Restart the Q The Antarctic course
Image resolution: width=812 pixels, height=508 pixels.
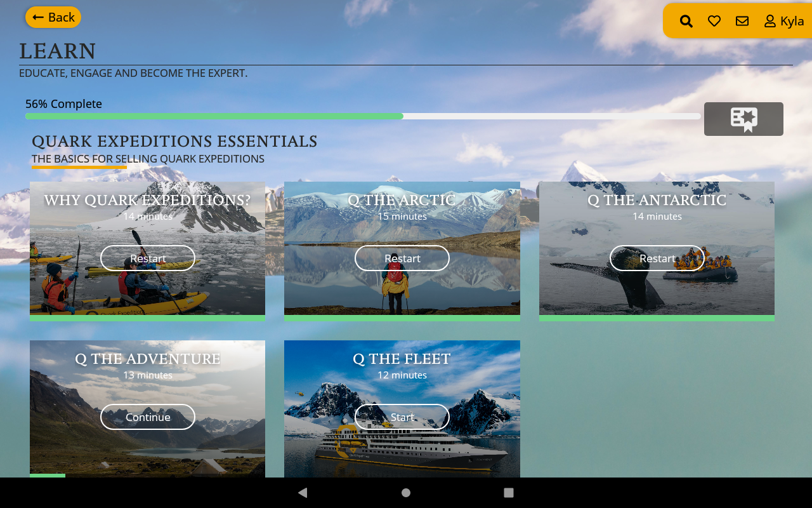pos(657,258)
